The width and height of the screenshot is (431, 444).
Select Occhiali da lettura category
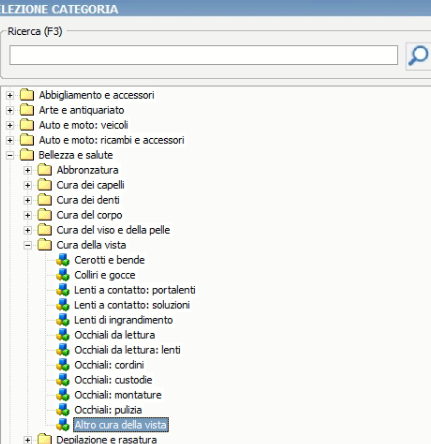115,335
